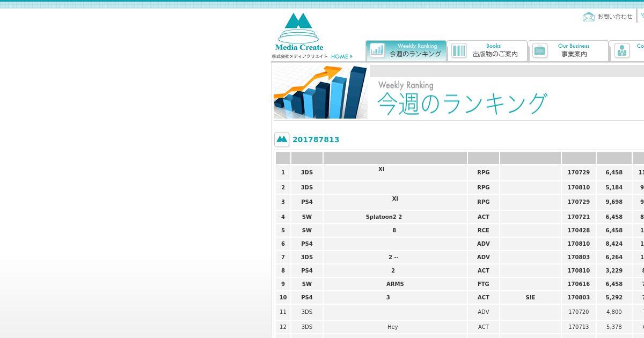Select rank 10 number cell
The image size is (644, 338).
pos(283,297)
